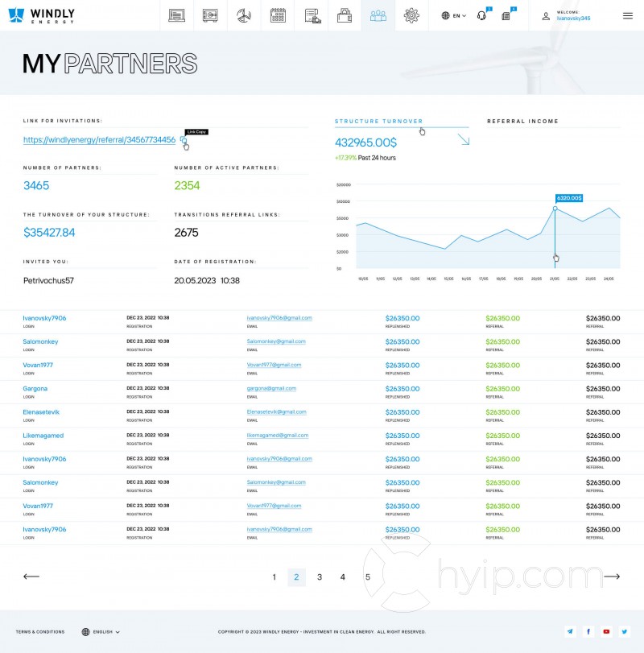Click the Elenasetevik@gmail.com email link
This screenshot has width=644, height=653.
276,412
